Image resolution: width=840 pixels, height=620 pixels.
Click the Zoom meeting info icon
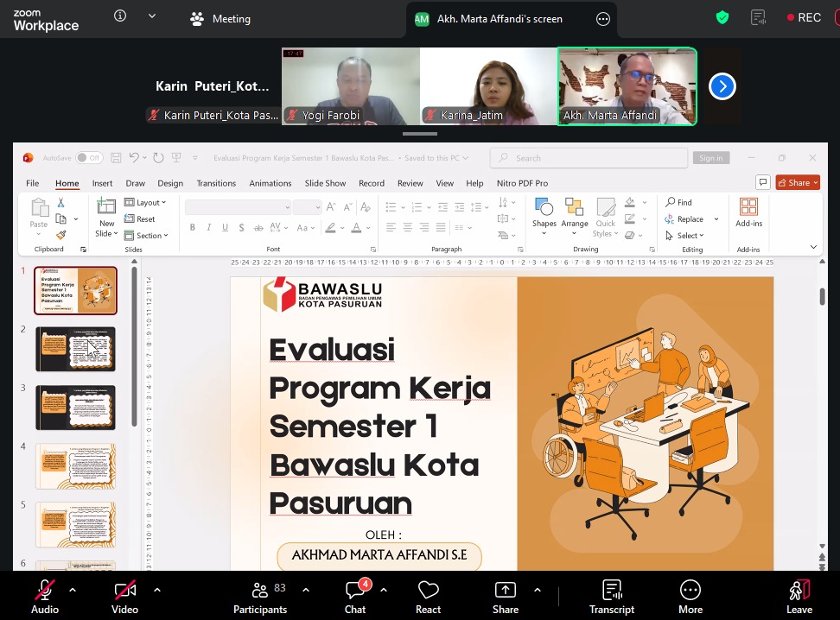(120, 16)
